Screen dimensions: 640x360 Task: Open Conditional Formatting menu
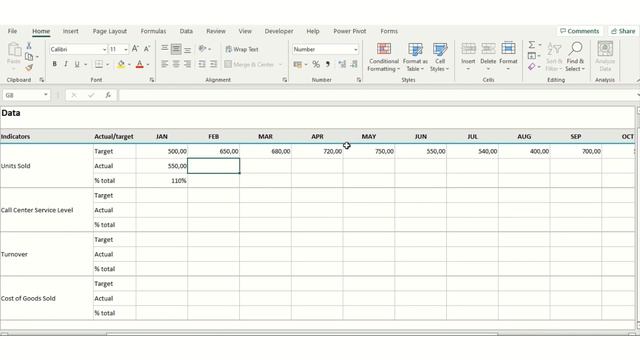(384, 57)
